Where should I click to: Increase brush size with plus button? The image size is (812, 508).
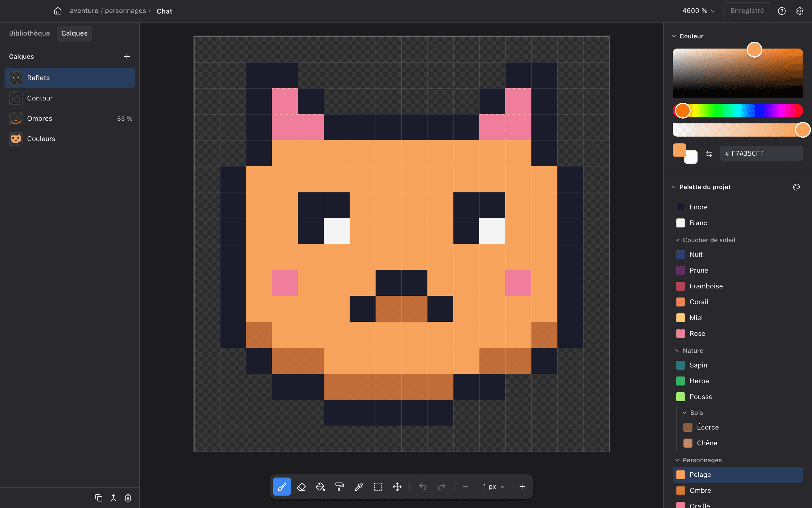coord(522,487)
